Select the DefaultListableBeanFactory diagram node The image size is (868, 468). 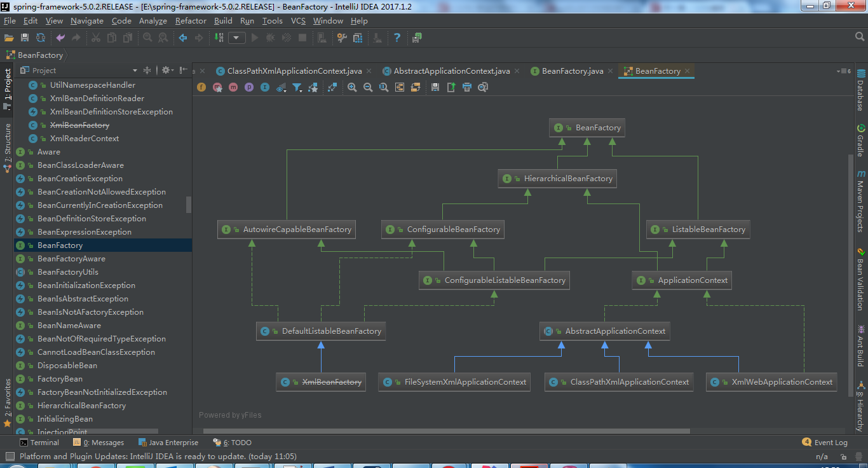[x=321, y=331]
